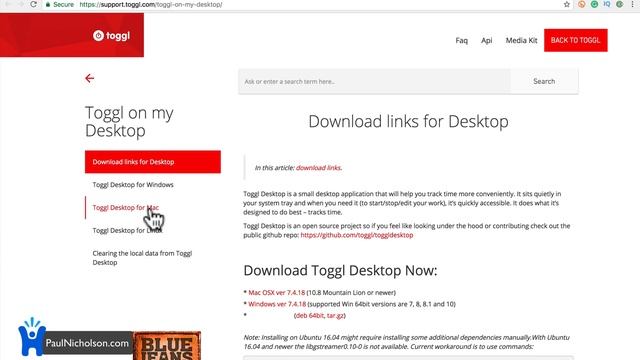This screenshot has width=640, height=360.
Task: Focus the search term input field
Action: [374, 81]
